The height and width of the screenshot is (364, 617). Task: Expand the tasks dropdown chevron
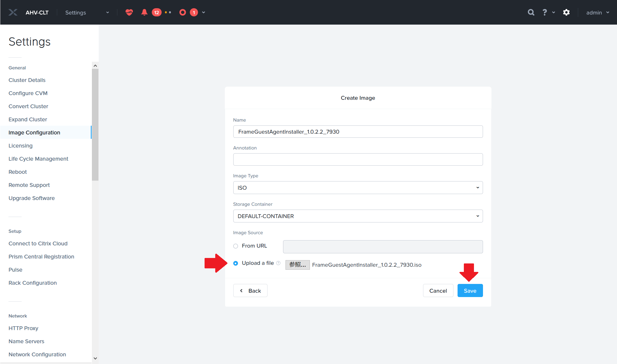203,12
